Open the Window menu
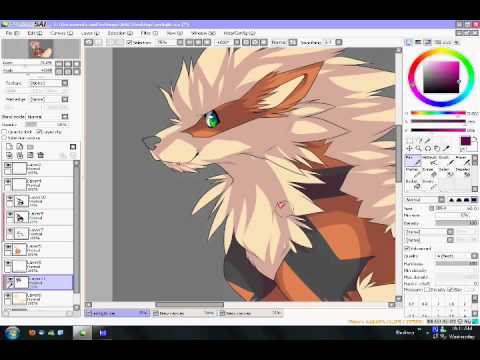Screen dimensions: 480x360 203,33
